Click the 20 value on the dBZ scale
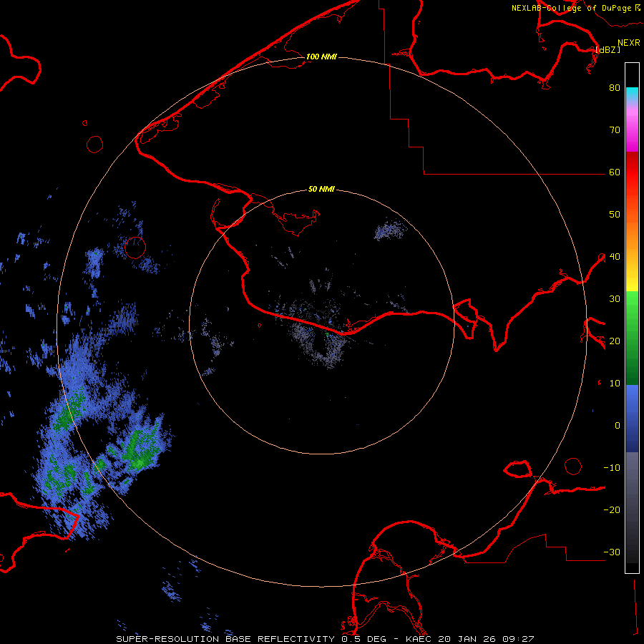644x644 pixels. click(615, 341)
